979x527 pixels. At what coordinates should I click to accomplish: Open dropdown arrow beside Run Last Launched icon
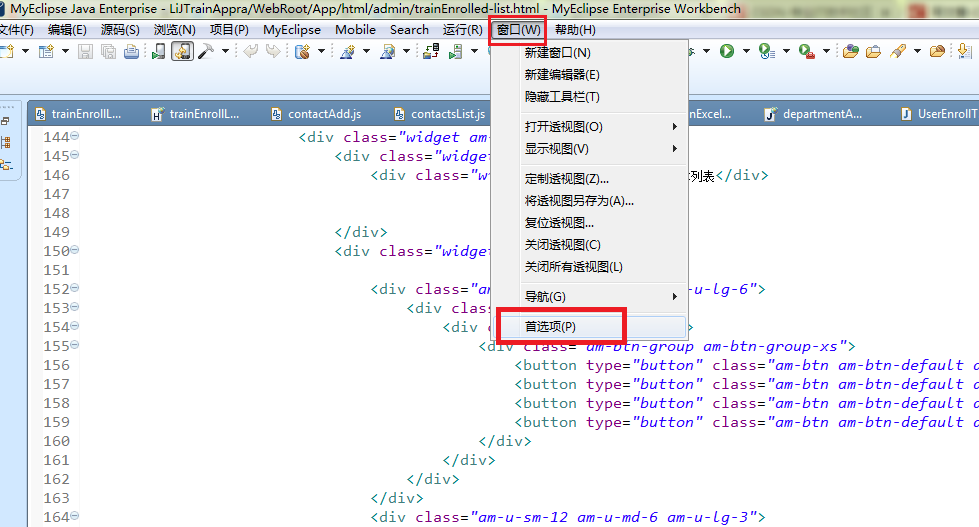786,51
